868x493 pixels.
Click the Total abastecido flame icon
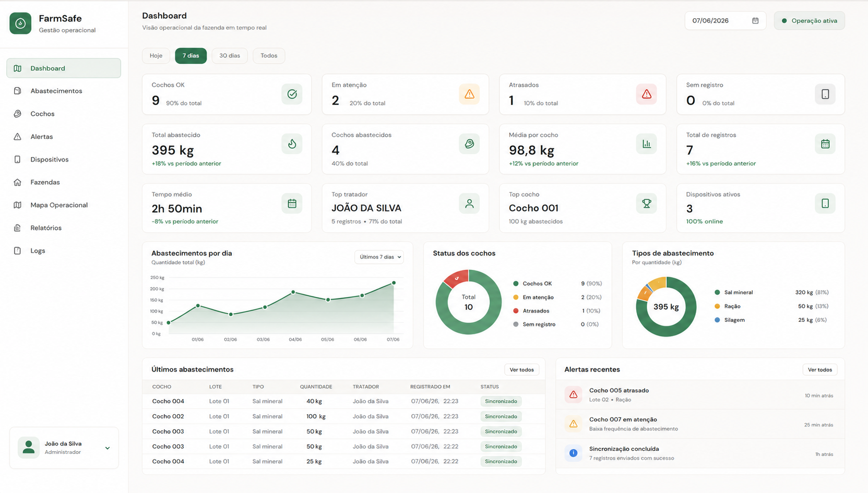pyautogui.click(x=292, y=144)
